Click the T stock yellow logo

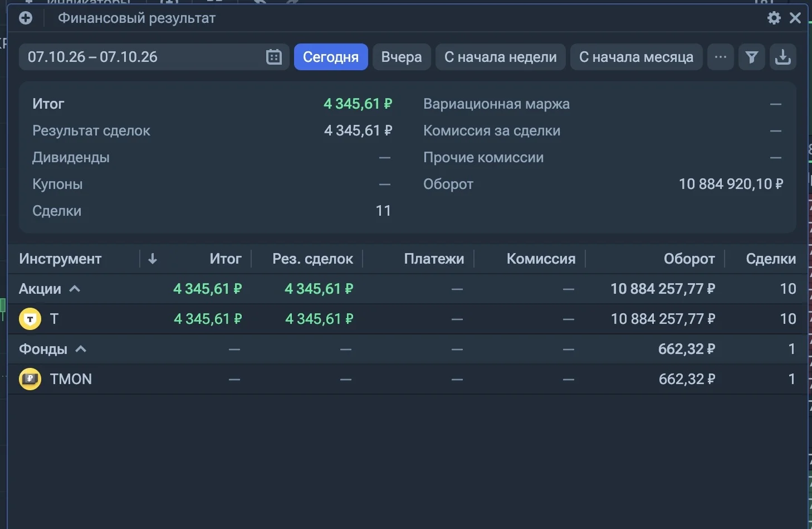coord(30,319)
